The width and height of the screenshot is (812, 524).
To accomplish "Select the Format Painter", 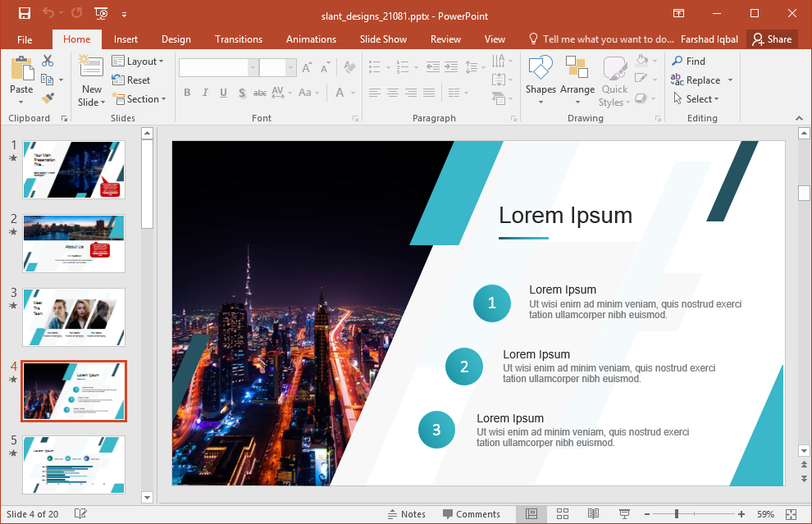I will click(49, 98).
